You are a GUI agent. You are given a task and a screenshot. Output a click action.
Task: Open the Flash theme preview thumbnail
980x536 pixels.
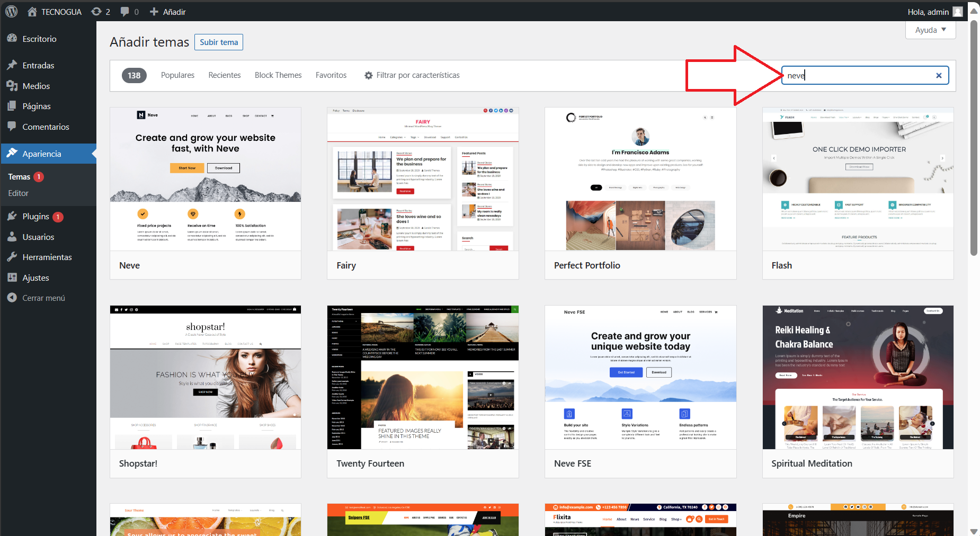[858, 179]
